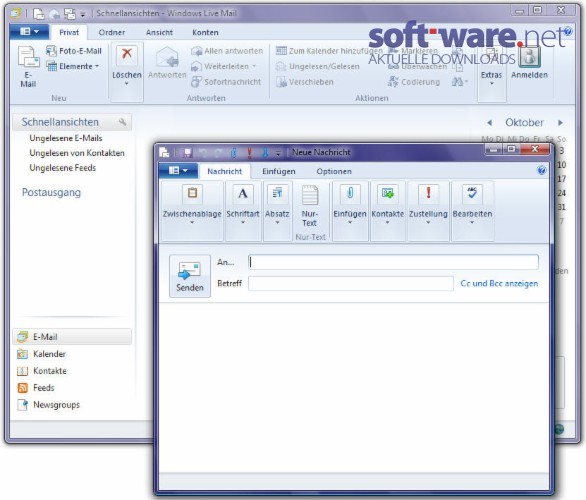
Task: Create new E-Mail from main ribbon
Action: tap(28, 67)
